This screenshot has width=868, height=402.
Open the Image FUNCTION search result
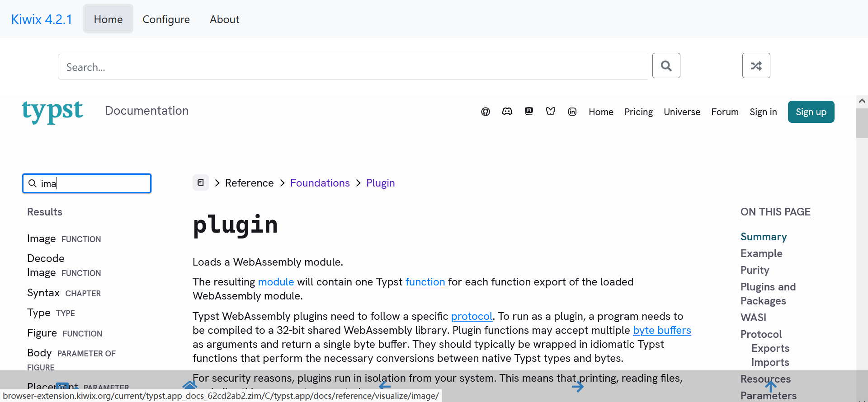64,238
